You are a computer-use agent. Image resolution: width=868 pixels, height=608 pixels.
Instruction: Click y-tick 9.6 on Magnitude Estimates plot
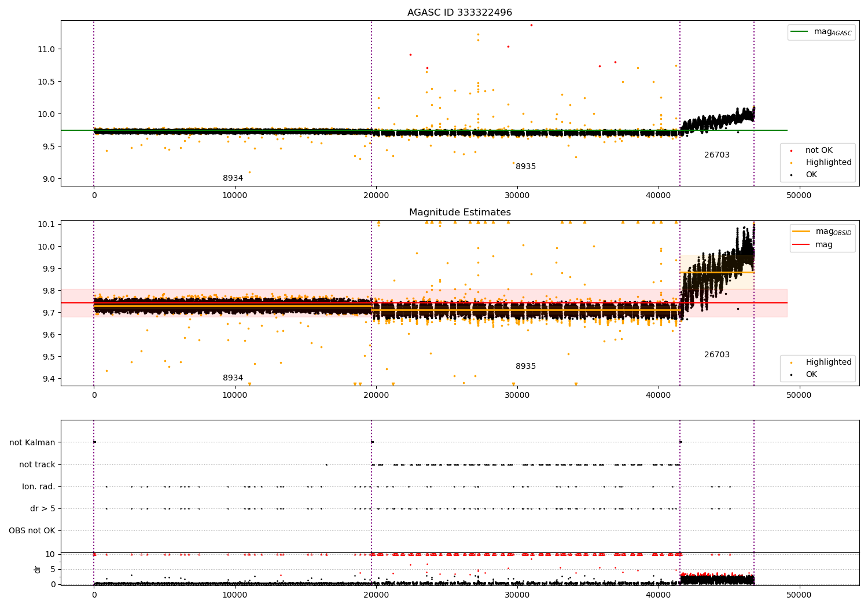(x=49, y=335)
